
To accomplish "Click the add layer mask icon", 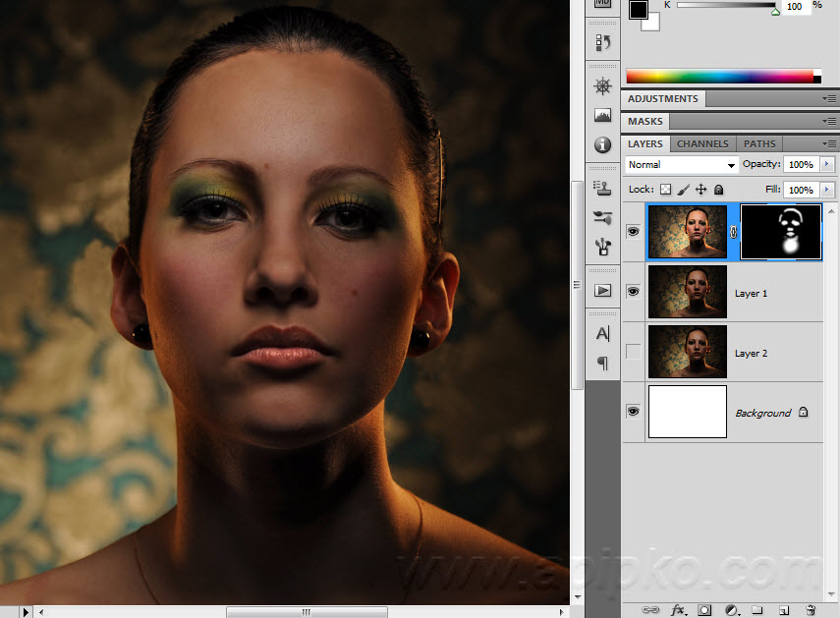I will point(704,610).
